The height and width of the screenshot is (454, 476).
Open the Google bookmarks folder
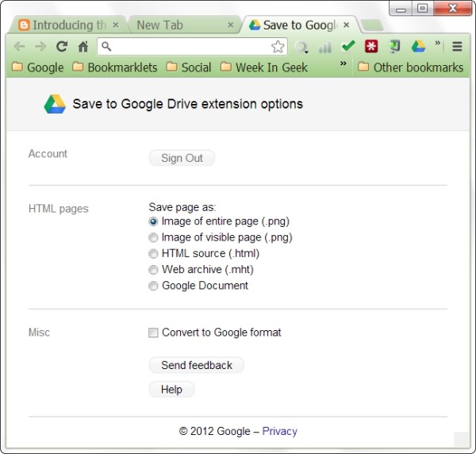click(x=38, y=67)
